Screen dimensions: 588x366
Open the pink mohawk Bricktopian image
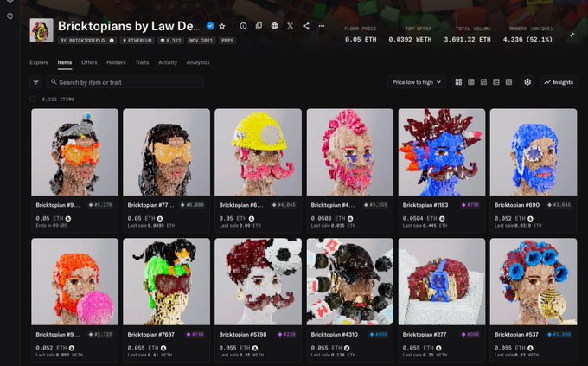pos(350,152)
